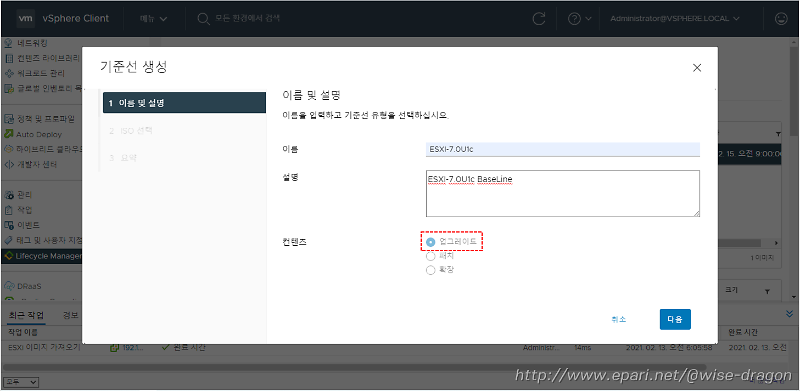Open the help question-mark icon
The image size is (800, 391).
pyautogui.click(x=574, y=19)
